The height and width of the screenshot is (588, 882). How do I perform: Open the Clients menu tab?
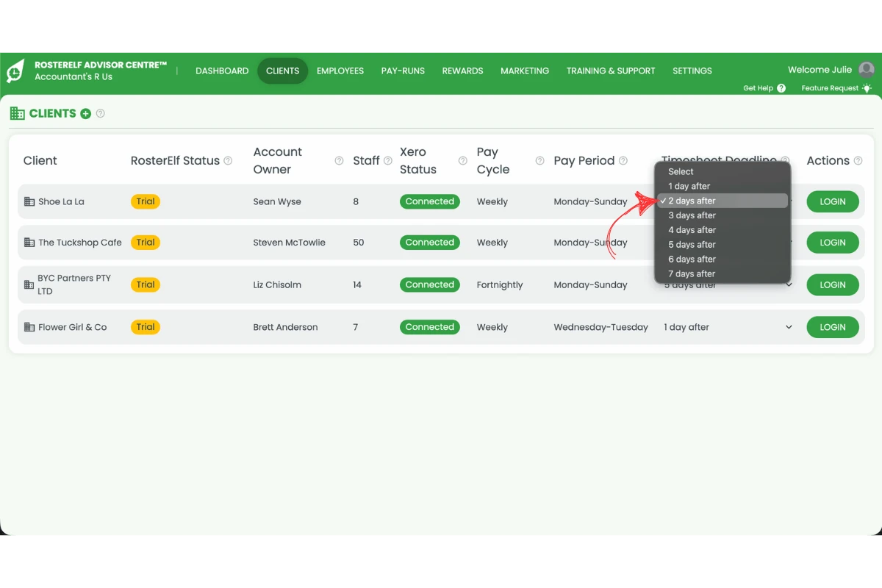[283, 71]
